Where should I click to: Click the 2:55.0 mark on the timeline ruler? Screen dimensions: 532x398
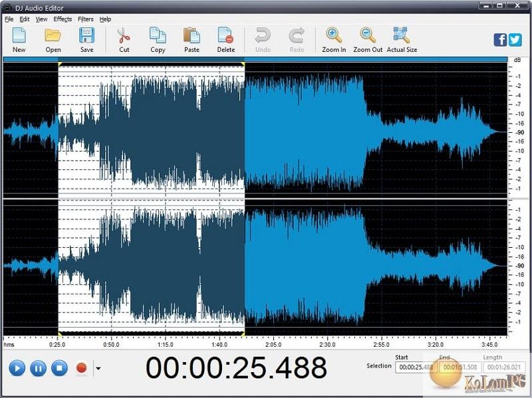pyautogui.click(x=381, y=345)
